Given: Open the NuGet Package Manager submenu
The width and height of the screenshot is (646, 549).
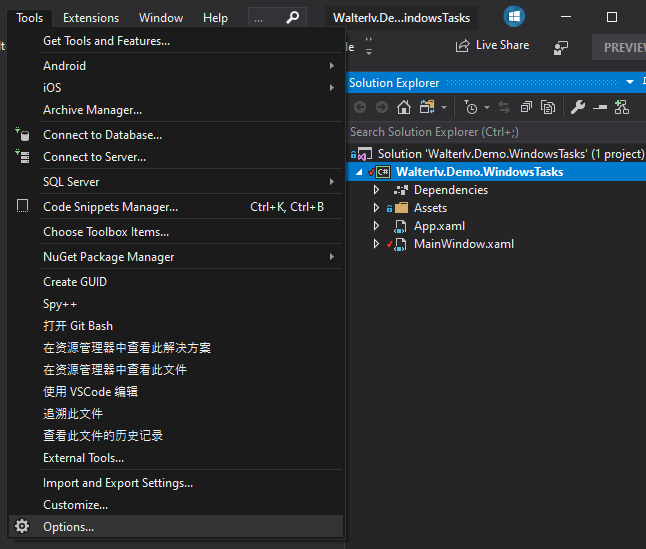Looking at the screenshot, I should (176, 257).
